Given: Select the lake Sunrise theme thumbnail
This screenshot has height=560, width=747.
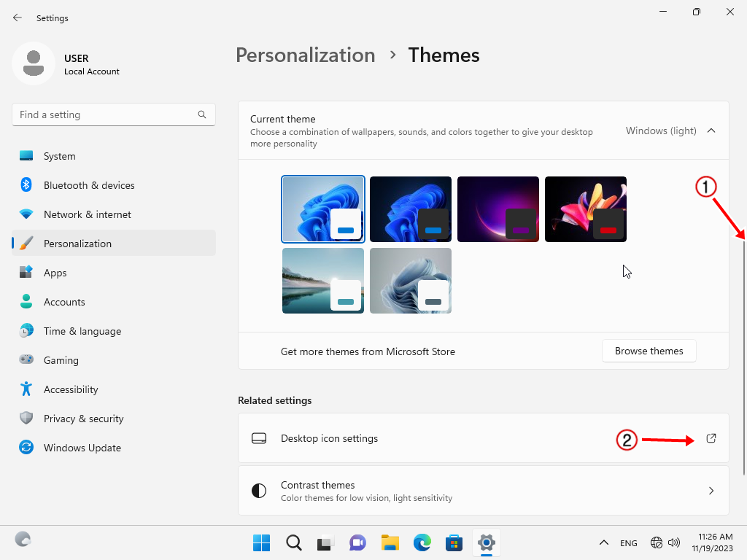Looking at the screenshot, I should [323, 281].
